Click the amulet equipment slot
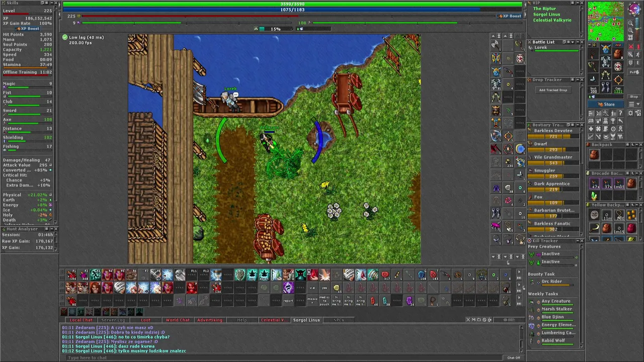644x362 pixels. pos(593,54)
